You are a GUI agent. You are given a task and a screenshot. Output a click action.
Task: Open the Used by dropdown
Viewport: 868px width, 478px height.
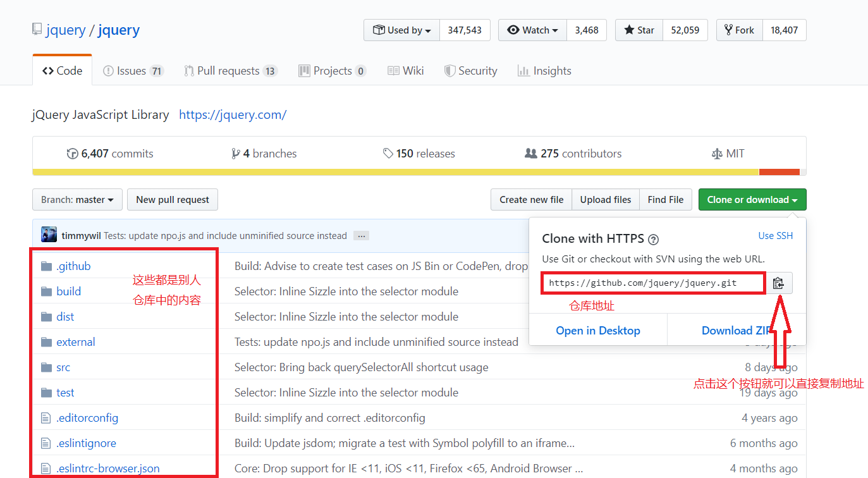pos(402,30)
